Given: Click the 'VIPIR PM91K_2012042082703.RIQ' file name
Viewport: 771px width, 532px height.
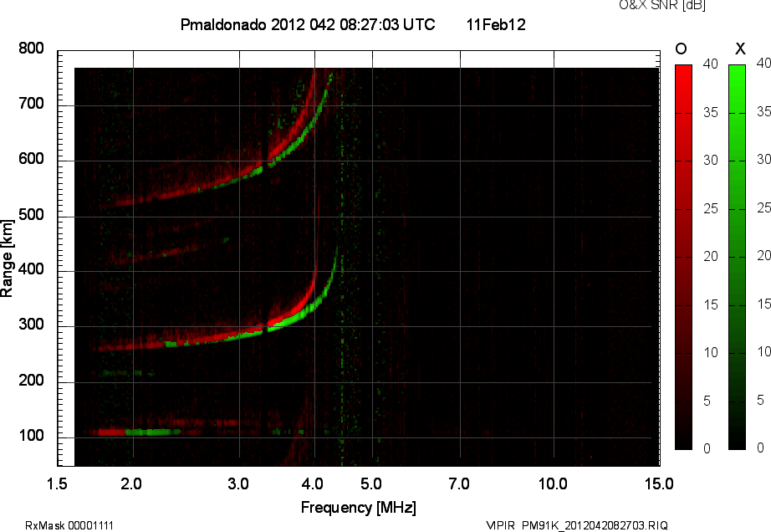Looking at the screenshot, I should coord(577,525).
